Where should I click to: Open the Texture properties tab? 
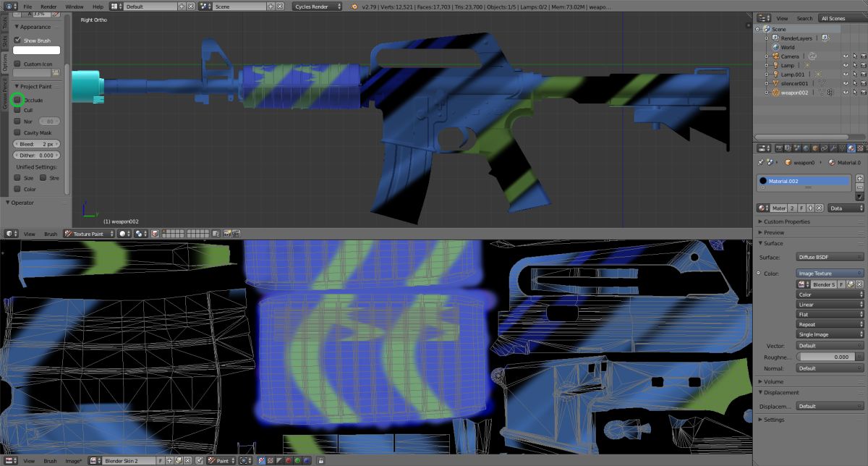pos(861,148)
